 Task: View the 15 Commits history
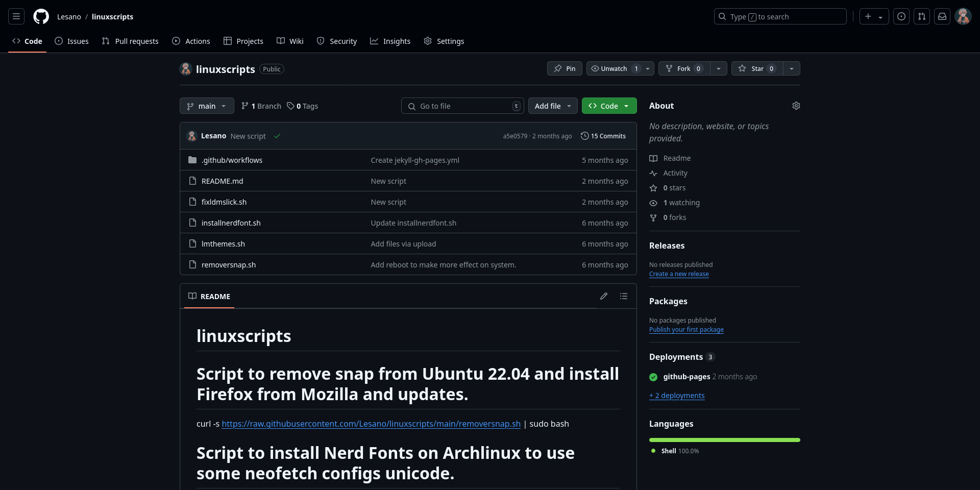coord(603,136)
